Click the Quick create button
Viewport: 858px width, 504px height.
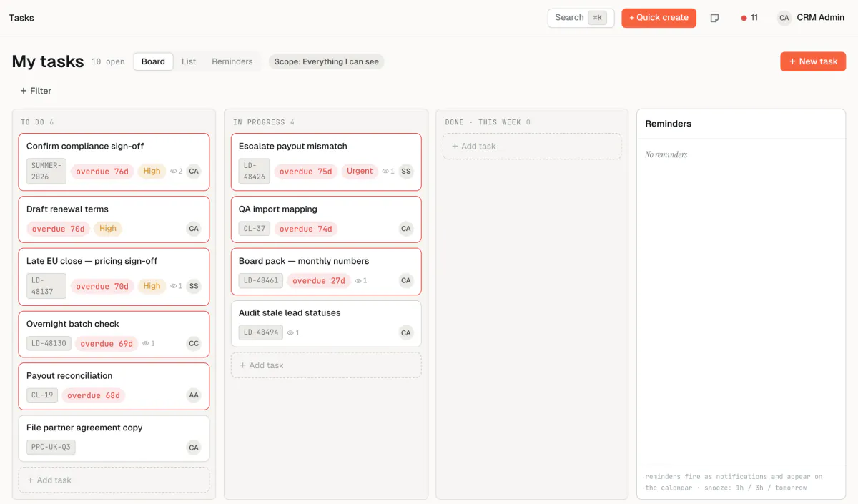(659, 18)
